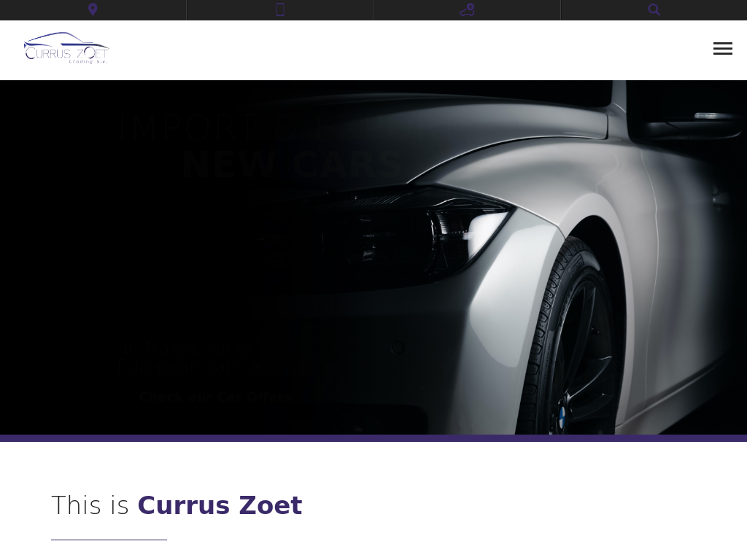The height and width of the screenshot is (560, 747).
Task: Click the 'Check our Car Offers' button
Action: click(215, 397)
